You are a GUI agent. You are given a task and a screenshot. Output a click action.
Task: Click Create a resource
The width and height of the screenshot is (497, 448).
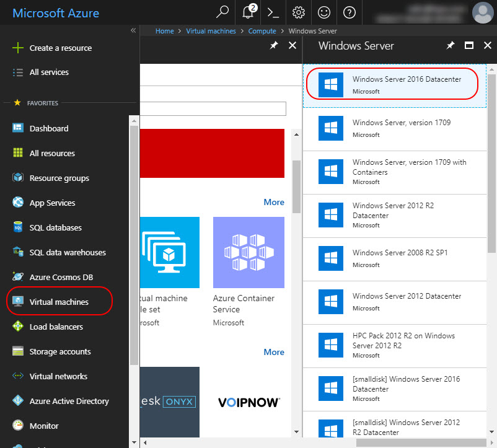[61, 48]
